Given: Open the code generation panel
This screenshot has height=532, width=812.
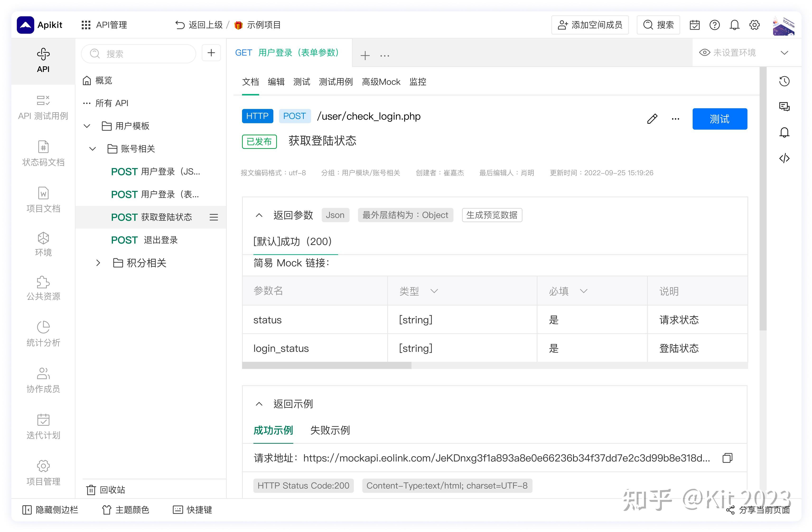Looking at the screenshot, I should (784, 158).
